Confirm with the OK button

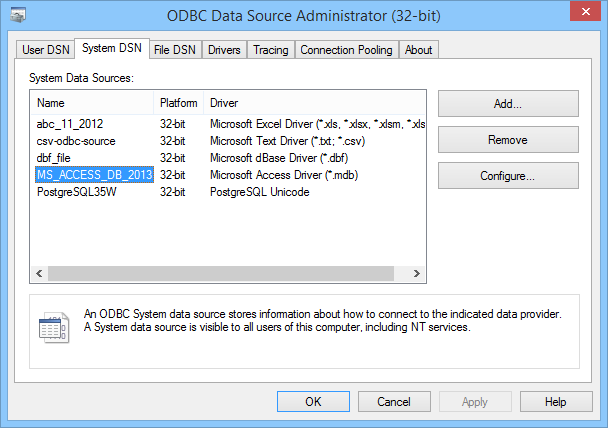pyautogui.click(x=313, y=401)
